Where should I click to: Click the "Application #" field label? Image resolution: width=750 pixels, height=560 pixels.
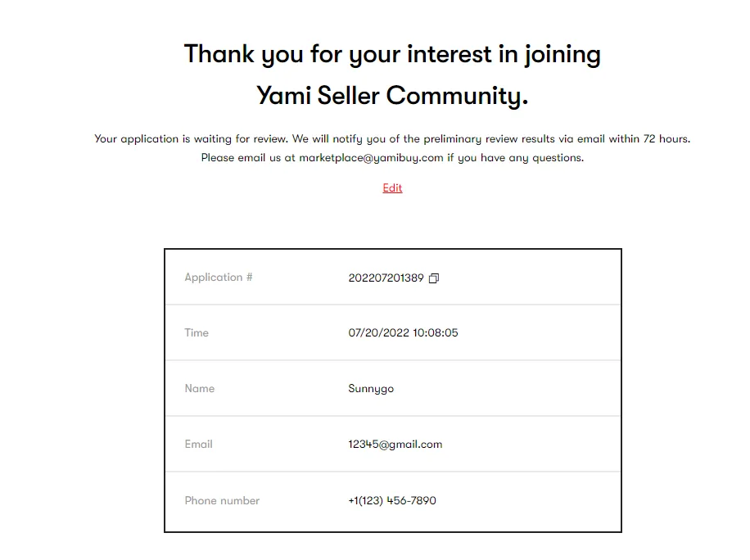pos(219,278)
